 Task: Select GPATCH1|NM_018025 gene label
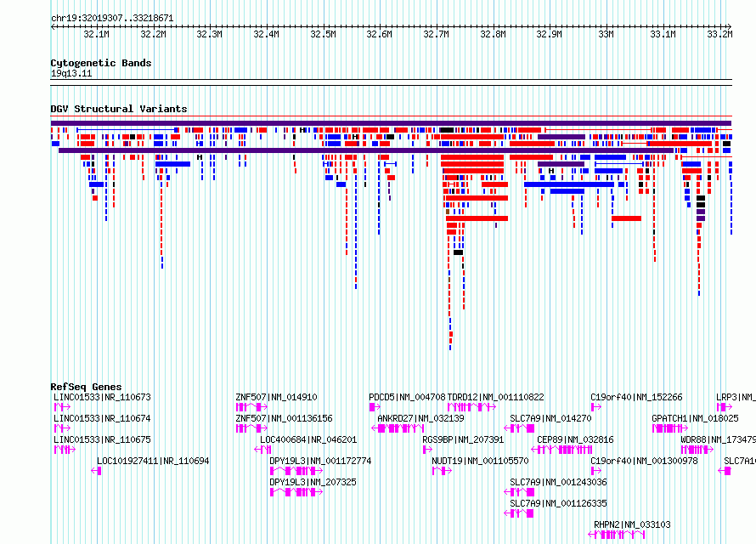[x=695, y=418]
